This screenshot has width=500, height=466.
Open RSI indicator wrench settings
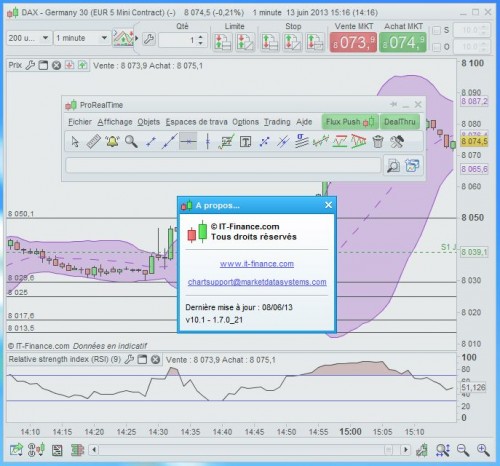click(129, 359)
